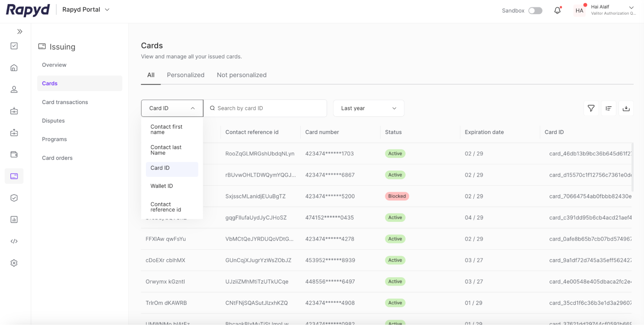The image size is (644, 325).
Task: Open the HA account menu
Action: click(579, 10)
